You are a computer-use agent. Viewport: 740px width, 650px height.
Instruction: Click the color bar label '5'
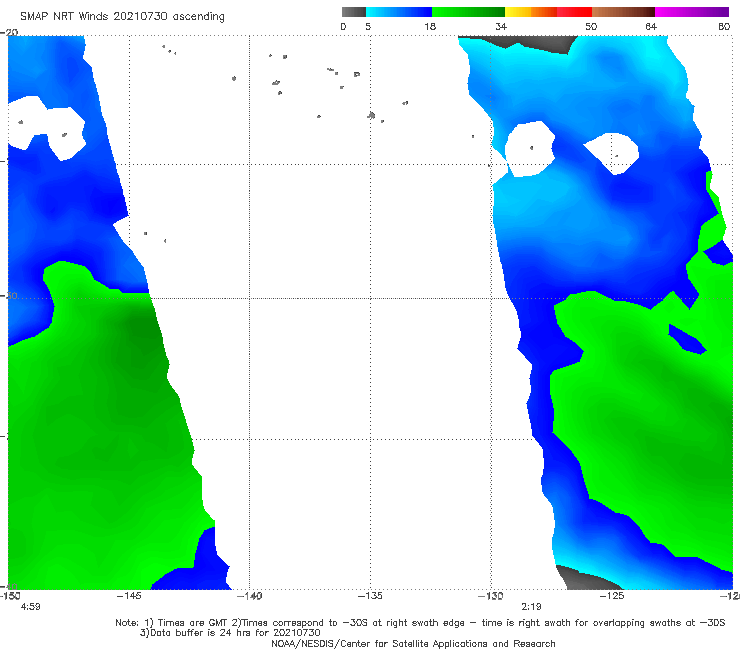tap(368, 26)
